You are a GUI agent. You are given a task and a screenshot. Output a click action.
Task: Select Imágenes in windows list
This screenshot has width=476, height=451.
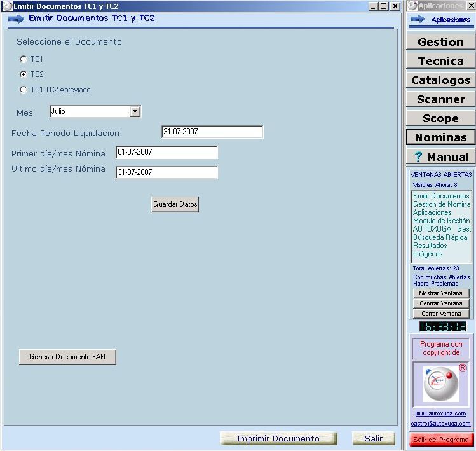428,254
